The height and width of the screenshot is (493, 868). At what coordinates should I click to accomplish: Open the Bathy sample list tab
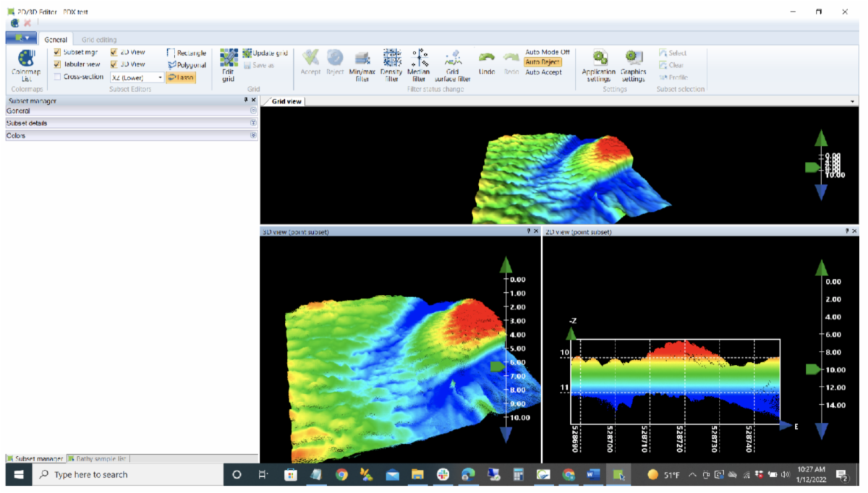[x=101, y=459]
